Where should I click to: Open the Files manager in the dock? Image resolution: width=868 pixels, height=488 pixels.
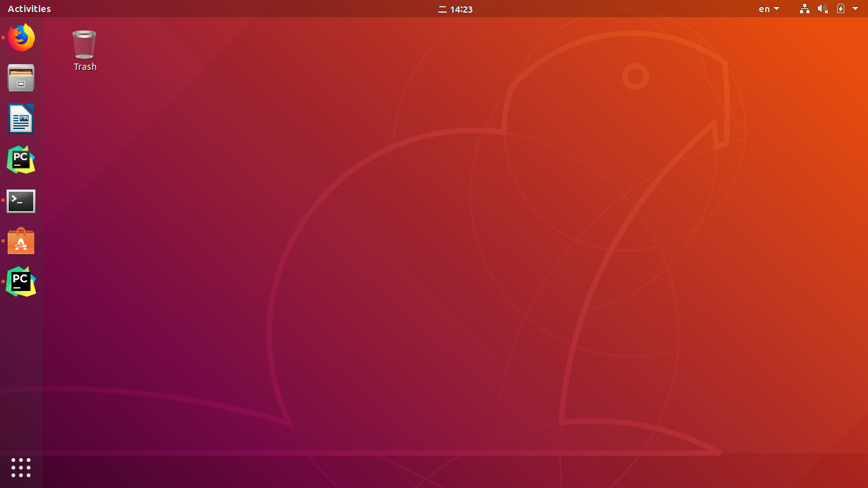(x=21, y=78)
